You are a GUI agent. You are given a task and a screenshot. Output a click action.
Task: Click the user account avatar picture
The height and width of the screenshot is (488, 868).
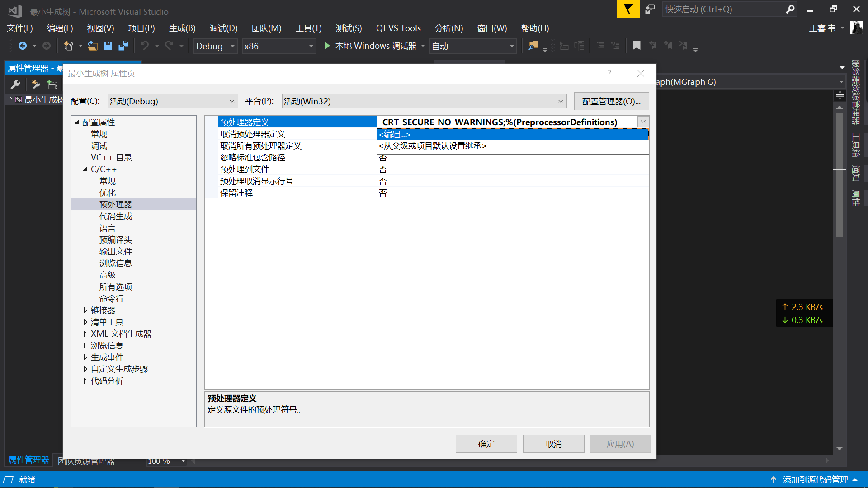pyautogui.click(x=856, y=28)
